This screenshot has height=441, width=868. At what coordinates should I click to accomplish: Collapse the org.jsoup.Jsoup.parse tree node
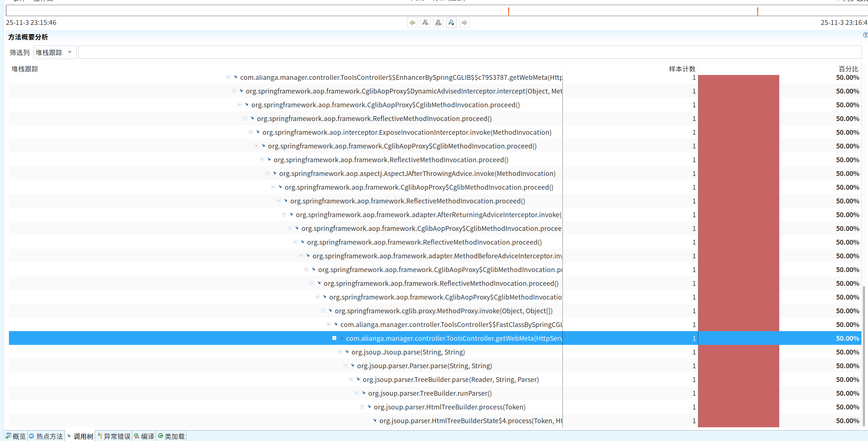tap(340, 352)
